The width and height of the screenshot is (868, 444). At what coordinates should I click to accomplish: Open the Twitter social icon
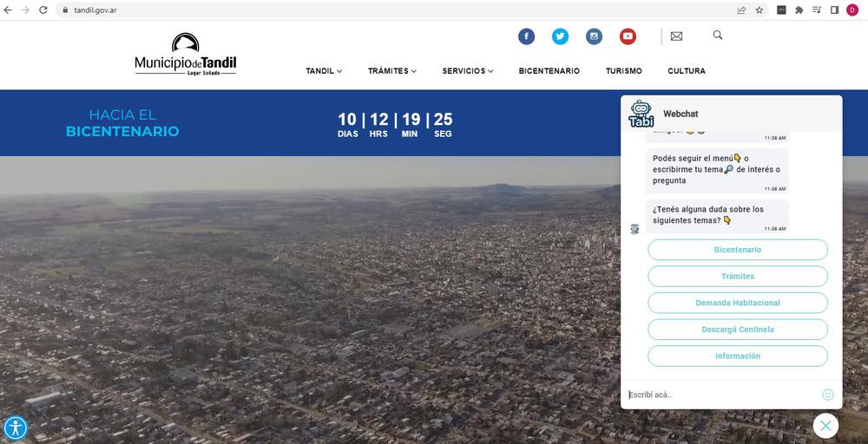[x=560, y=36]
